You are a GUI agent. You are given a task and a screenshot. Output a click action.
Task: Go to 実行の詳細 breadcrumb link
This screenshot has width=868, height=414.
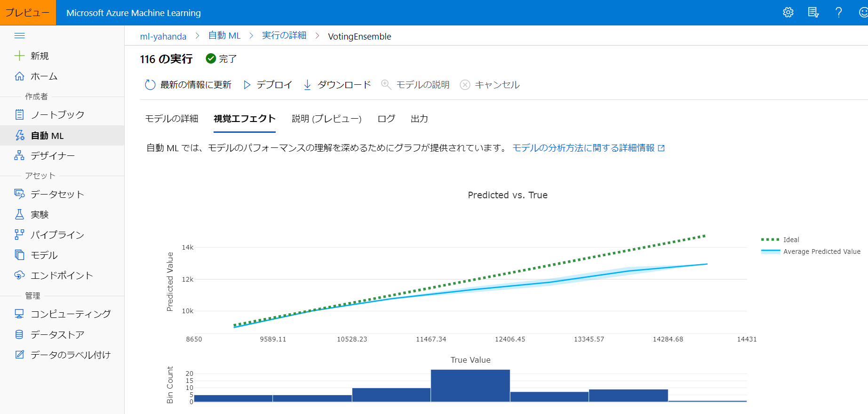pos(284,36)
